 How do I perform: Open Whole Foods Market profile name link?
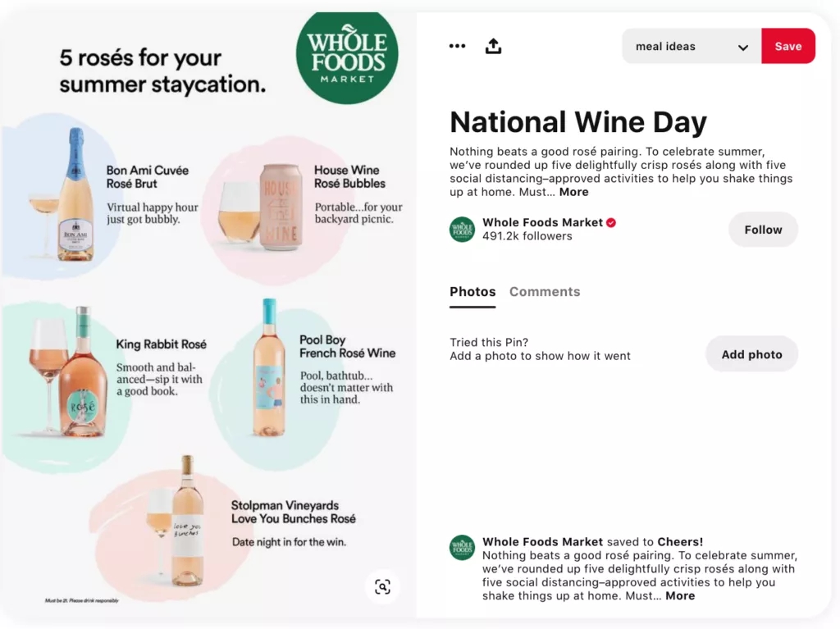[542, 222]
